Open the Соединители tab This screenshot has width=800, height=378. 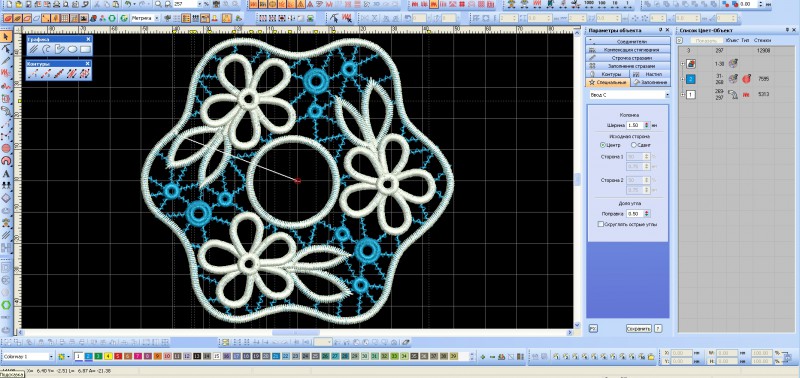click(x=628, y=41)
